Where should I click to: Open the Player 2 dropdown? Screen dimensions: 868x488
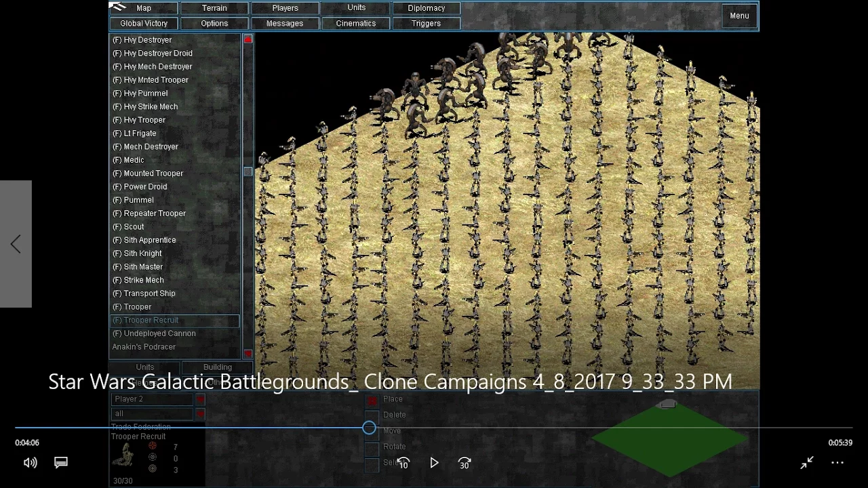[153, 399]
